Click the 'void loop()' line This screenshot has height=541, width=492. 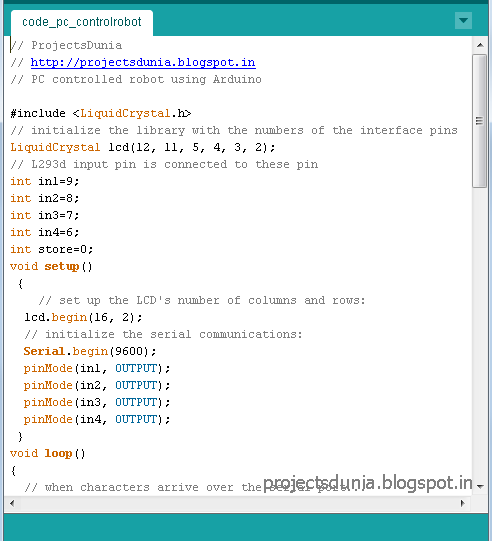(48, 453)
